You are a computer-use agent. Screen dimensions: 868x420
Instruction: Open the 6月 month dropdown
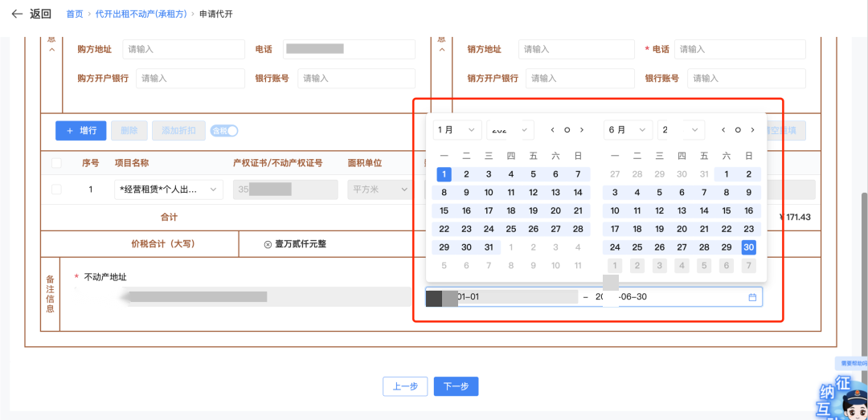628,130
